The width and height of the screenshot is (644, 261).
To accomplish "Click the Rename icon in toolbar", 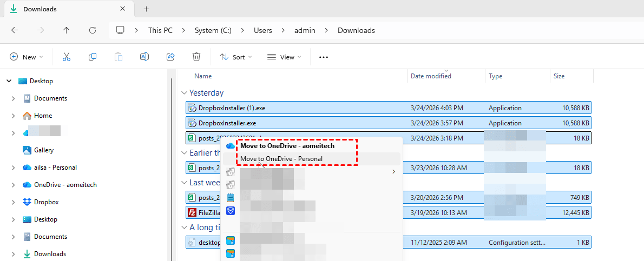I will coord(144,57).
